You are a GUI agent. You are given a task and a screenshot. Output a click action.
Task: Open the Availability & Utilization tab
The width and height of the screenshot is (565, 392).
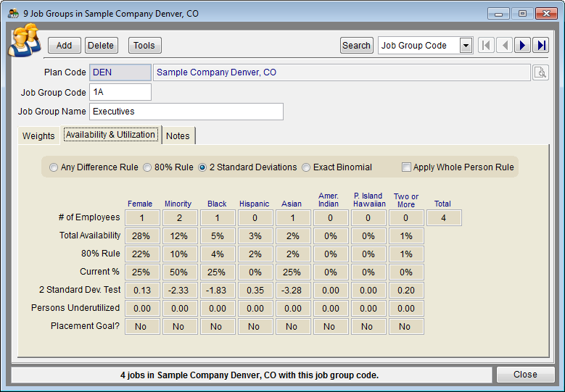point(111,135)
